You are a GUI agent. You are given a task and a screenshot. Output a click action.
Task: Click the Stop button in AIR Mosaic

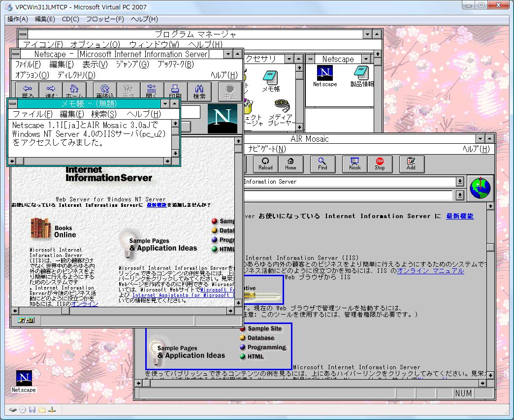380,164
